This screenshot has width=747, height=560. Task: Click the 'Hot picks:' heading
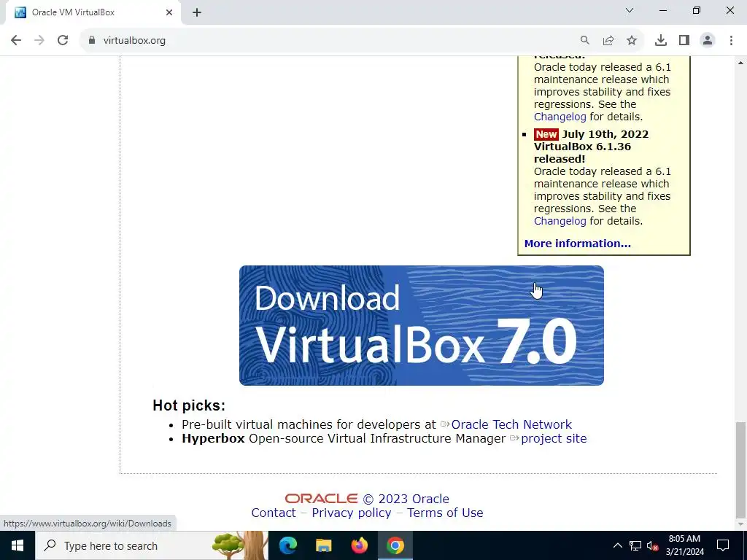click(189, 405)
